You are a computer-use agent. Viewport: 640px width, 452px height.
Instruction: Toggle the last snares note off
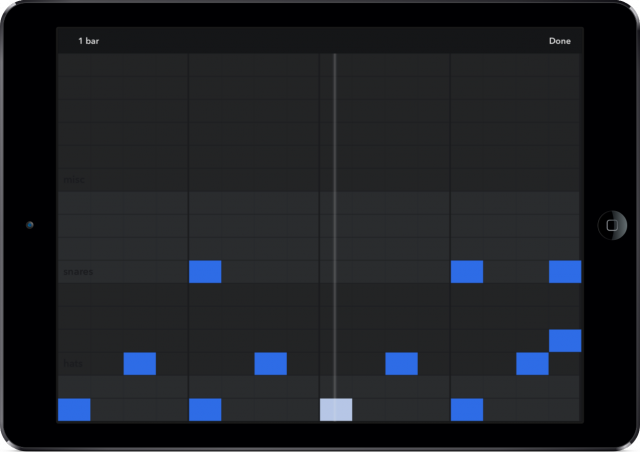click(565, 271)
